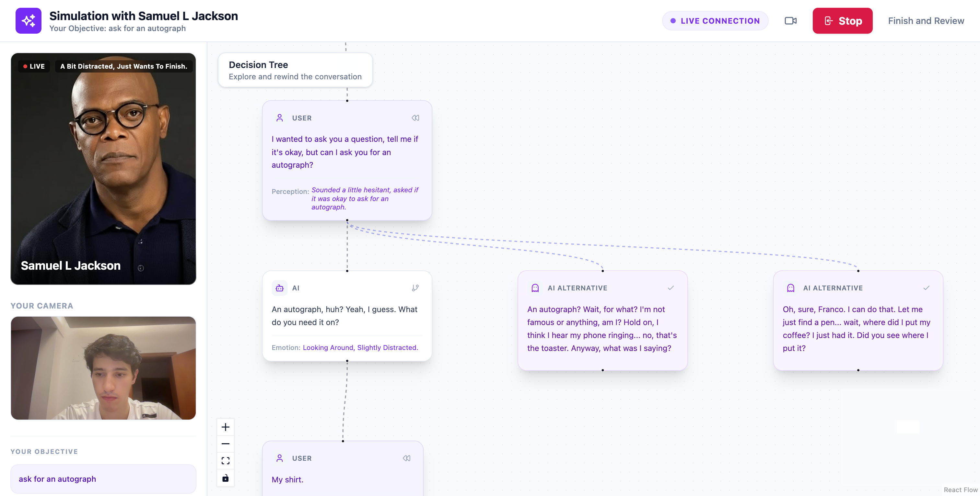
Task: Click the sparkle app logo icon
Action: click(28, 20)
